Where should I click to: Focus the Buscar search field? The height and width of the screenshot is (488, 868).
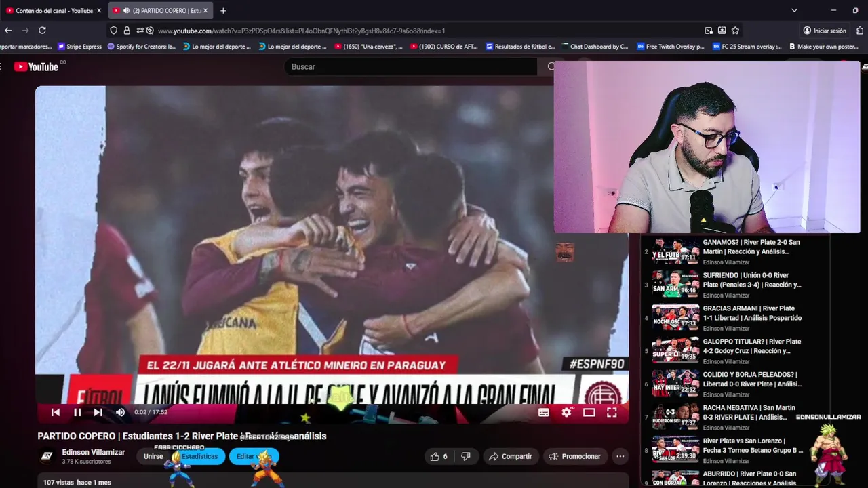[410, 66]
